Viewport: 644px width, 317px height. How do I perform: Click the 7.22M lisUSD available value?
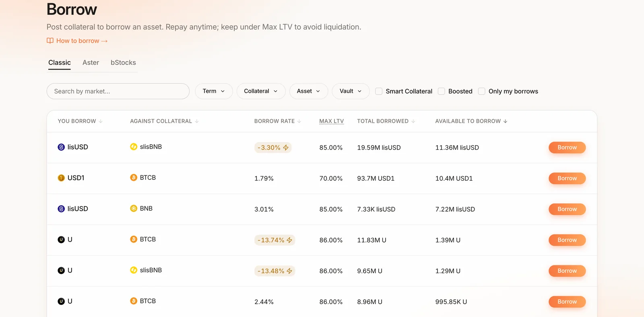click(x=455, y=209)
